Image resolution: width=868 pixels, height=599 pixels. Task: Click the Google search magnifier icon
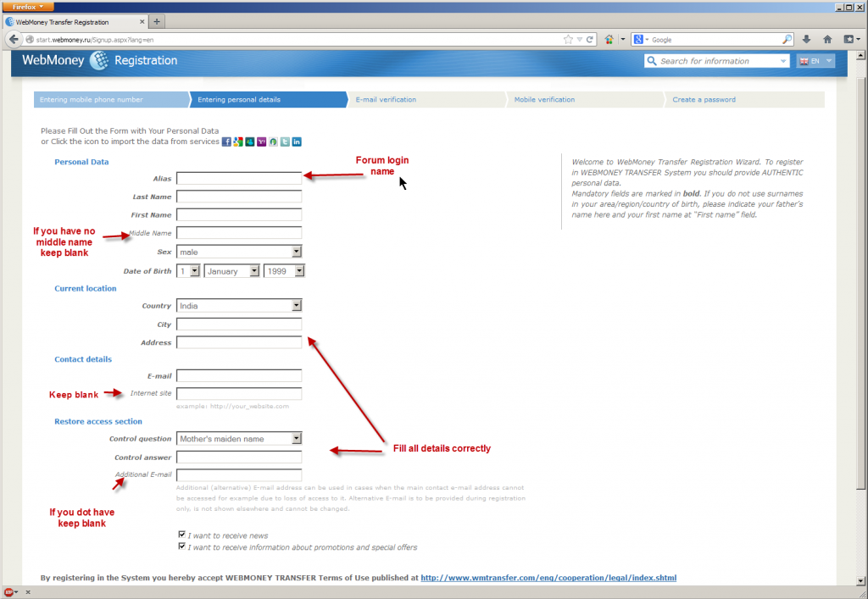click(x=787, y=39)
